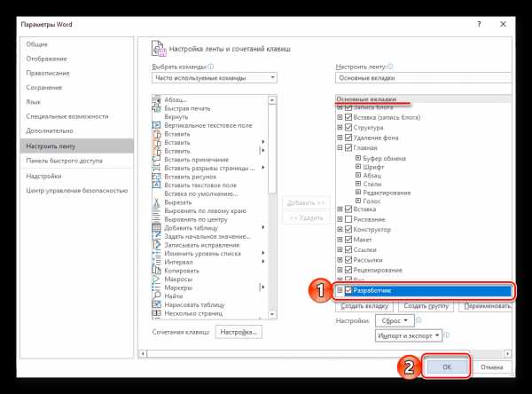Open the Основные вкладки ribbon dropdown

423,78
